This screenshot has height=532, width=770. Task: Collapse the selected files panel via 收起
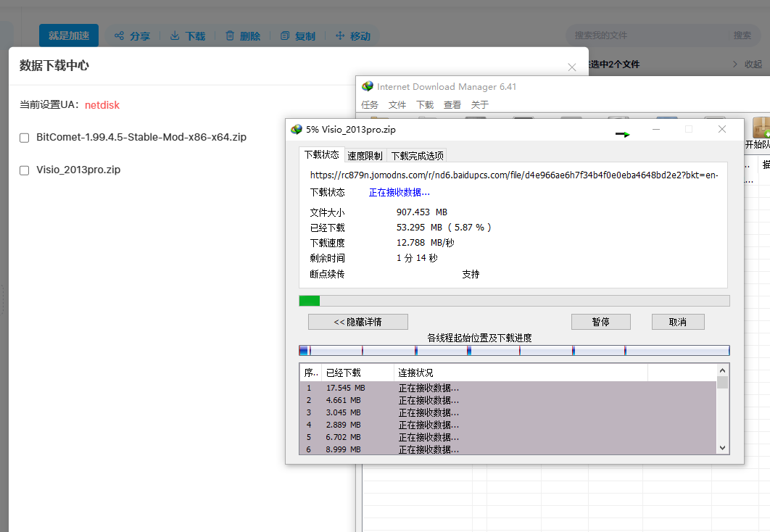748,65
